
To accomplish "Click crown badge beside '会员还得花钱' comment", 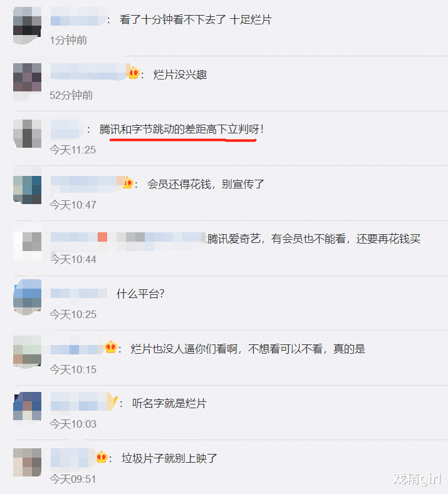I will coord(128,183).
